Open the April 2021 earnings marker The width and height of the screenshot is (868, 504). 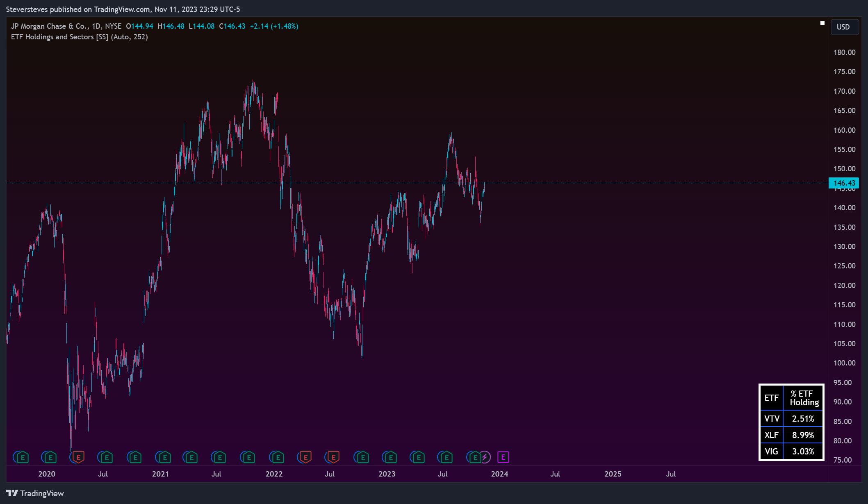(191, 457)
